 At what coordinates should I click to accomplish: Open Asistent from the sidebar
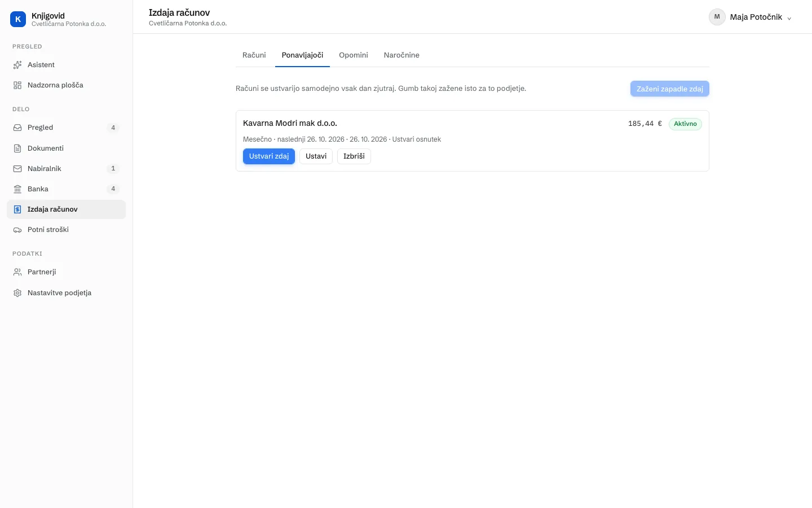tap(67, 65)
